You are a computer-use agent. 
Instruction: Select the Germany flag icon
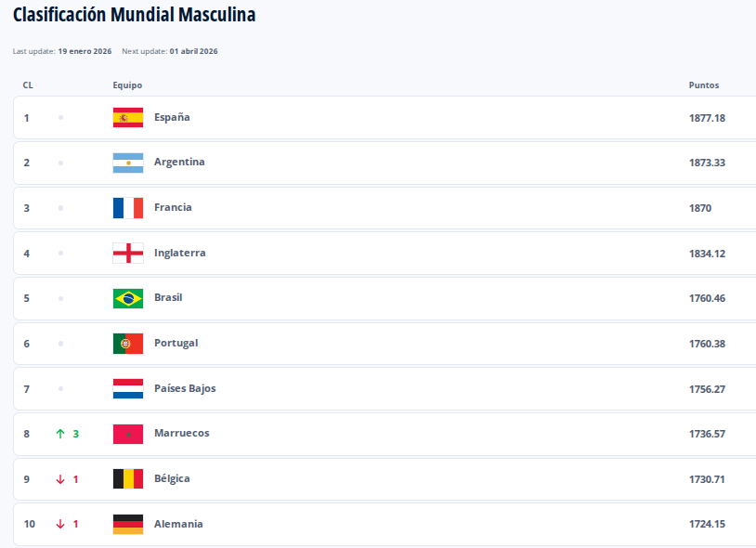(x=127, y=524)
